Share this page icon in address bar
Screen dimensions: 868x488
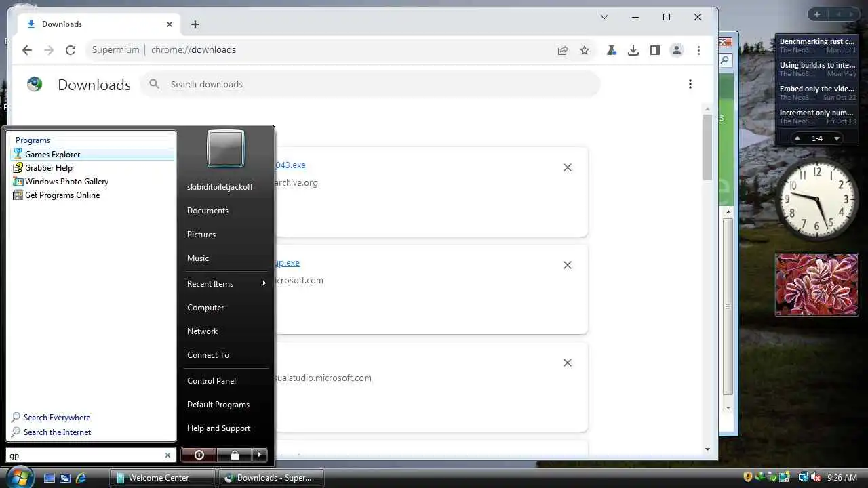coord(563,50)
